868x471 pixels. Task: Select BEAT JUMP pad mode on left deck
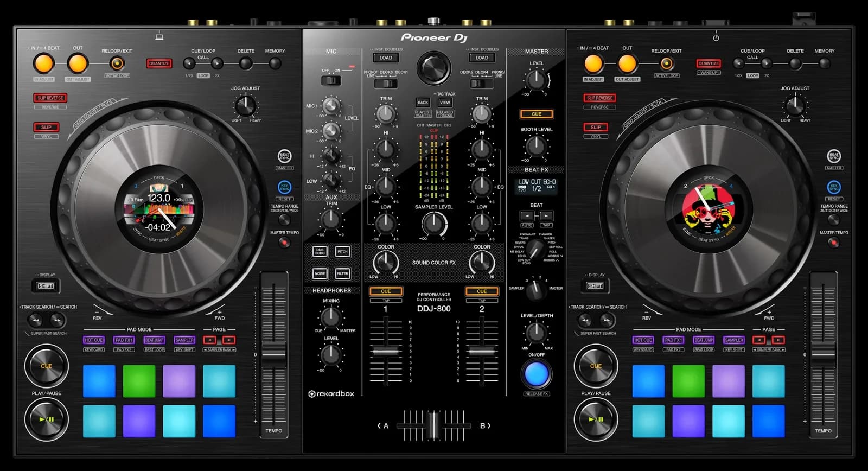click(154, 340)
